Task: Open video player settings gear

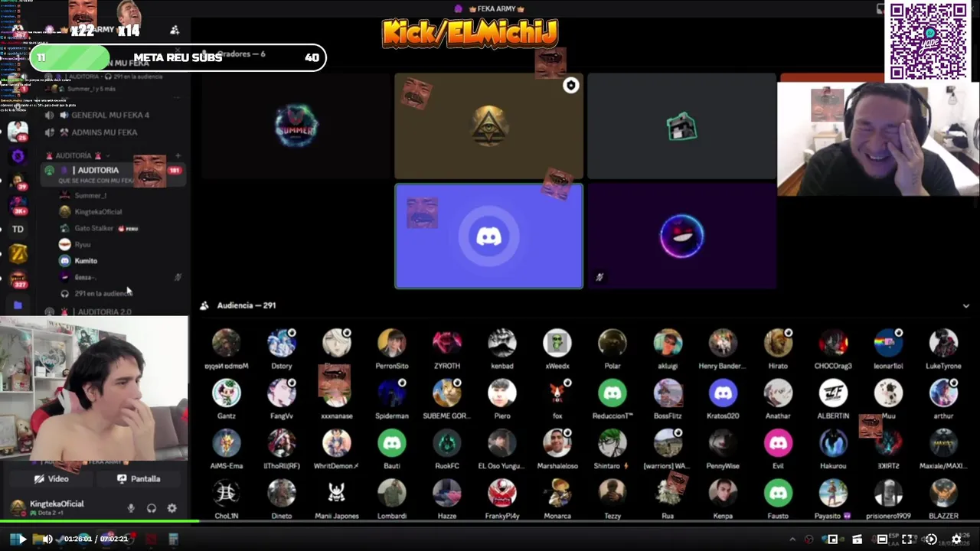Action: click(956, 539)
